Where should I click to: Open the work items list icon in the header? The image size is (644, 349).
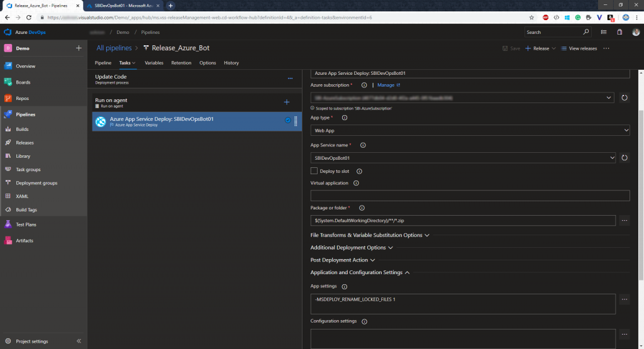click(x=604, y=32)
